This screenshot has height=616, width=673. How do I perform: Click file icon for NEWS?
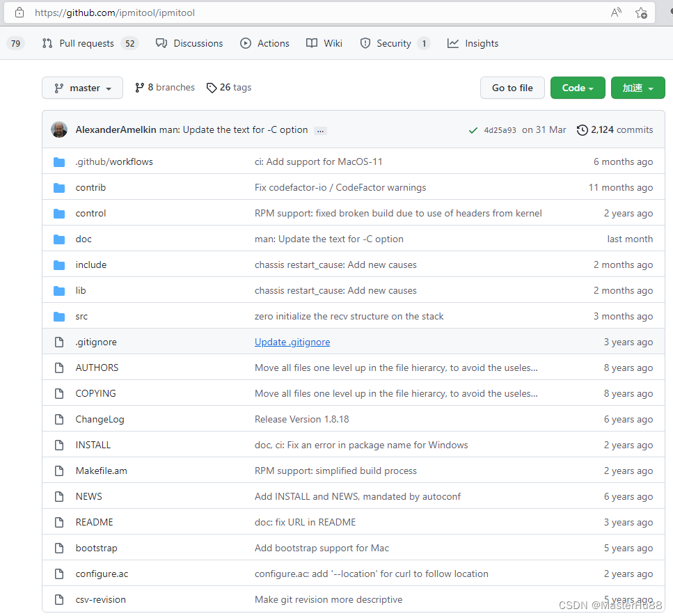(x=59, y=497)
